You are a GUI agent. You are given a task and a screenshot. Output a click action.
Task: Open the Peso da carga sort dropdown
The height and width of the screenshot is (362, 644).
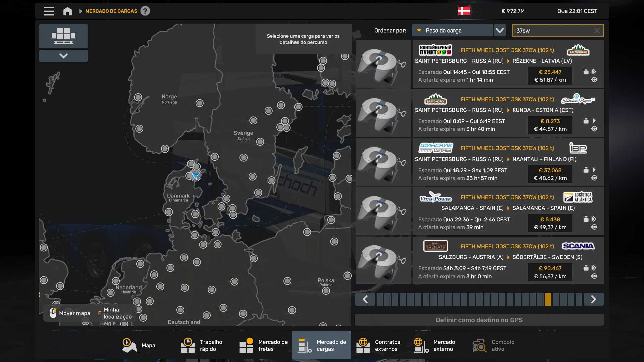452,31
